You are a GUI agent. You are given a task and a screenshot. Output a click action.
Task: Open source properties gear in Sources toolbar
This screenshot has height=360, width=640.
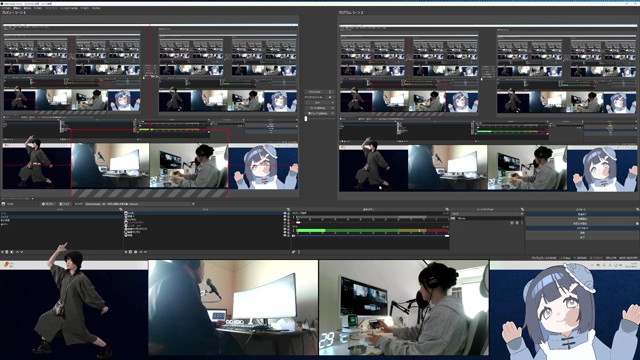coord(136,252)
